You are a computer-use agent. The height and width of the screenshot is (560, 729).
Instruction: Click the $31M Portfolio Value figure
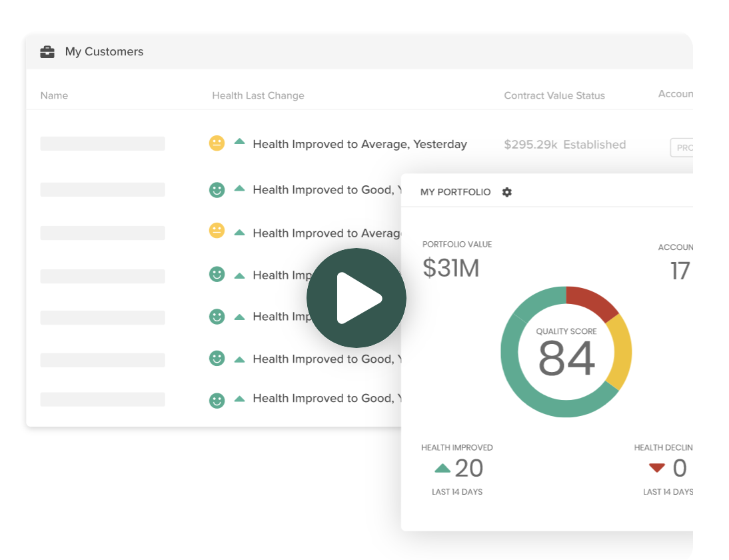(x=451, y=268)
